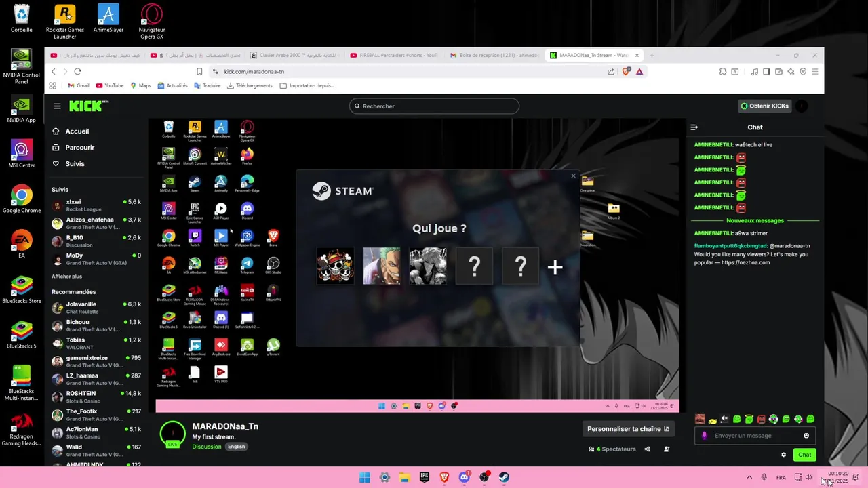Open Azizos_chafchaa channel in sidebar
The height and width of the screenshot is (488, 868).
coord(96,223)
